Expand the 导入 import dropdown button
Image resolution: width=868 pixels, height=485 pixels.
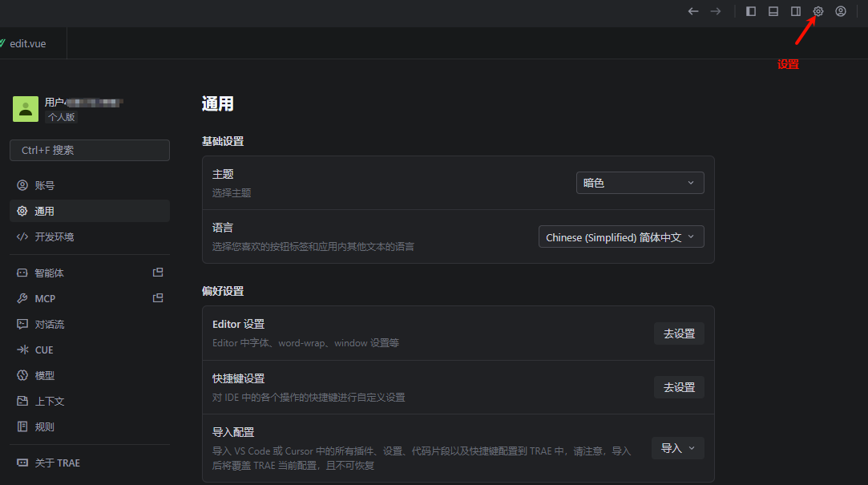(678, 448)
